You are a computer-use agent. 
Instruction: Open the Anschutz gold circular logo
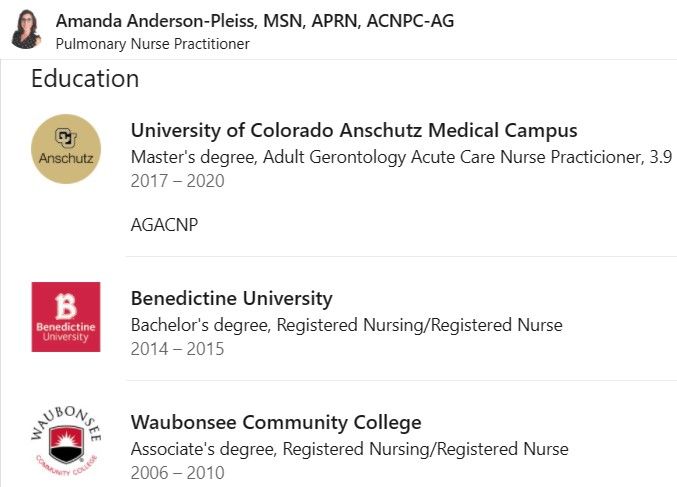tap(66, 149)
